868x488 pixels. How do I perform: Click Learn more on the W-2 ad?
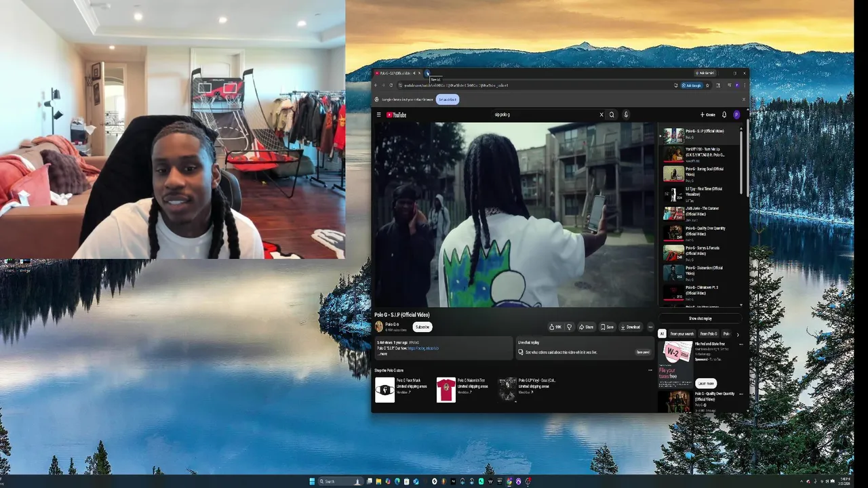tap(705, 383)
